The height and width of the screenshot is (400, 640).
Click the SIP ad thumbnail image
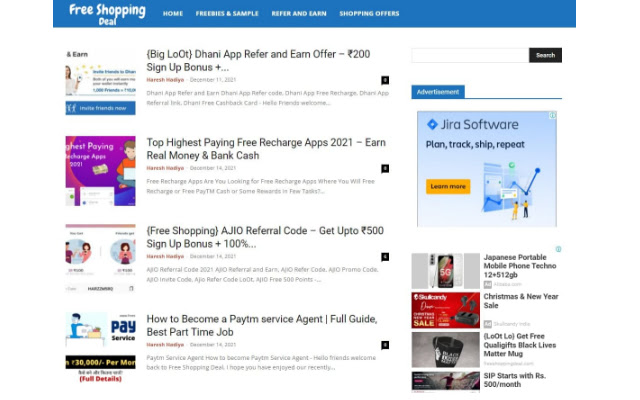(x=445, y=381)
